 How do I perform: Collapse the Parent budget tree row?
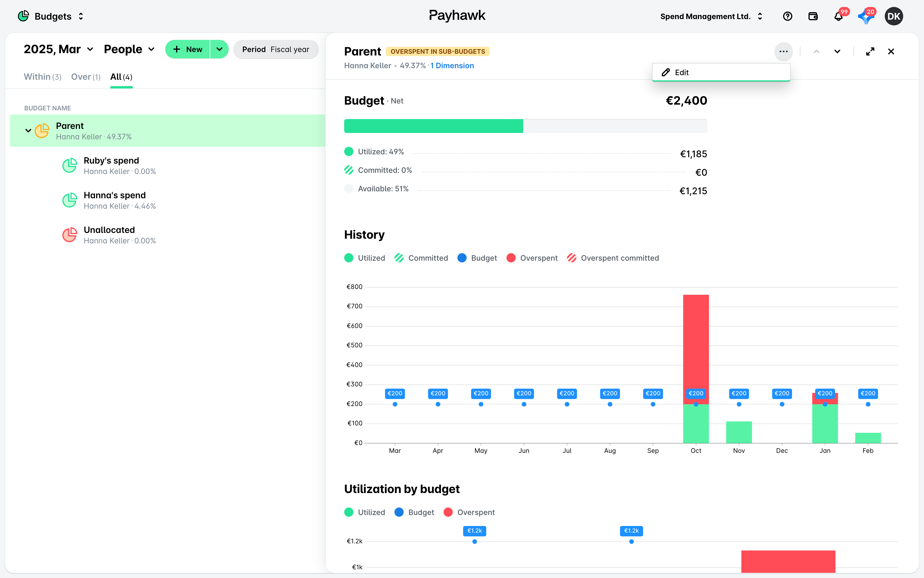pyautogui.click(x=28, y=131)
